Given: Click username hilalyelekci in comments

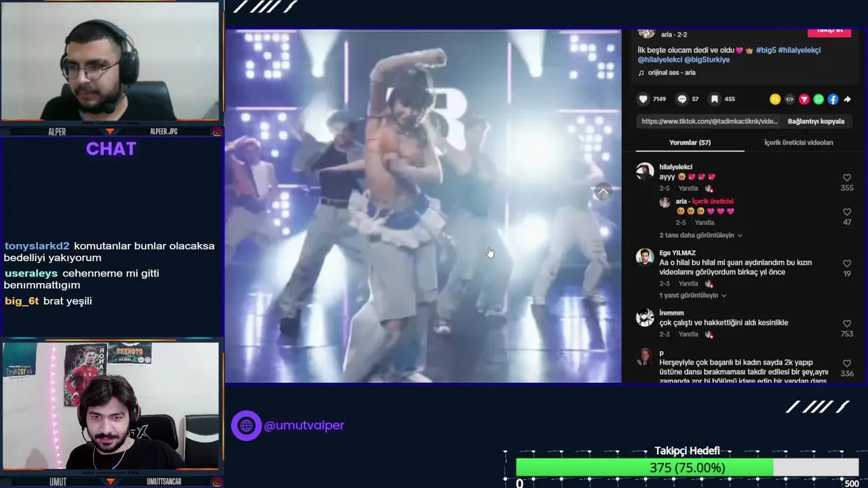Looking at the screenshot, I should (675, 167).
